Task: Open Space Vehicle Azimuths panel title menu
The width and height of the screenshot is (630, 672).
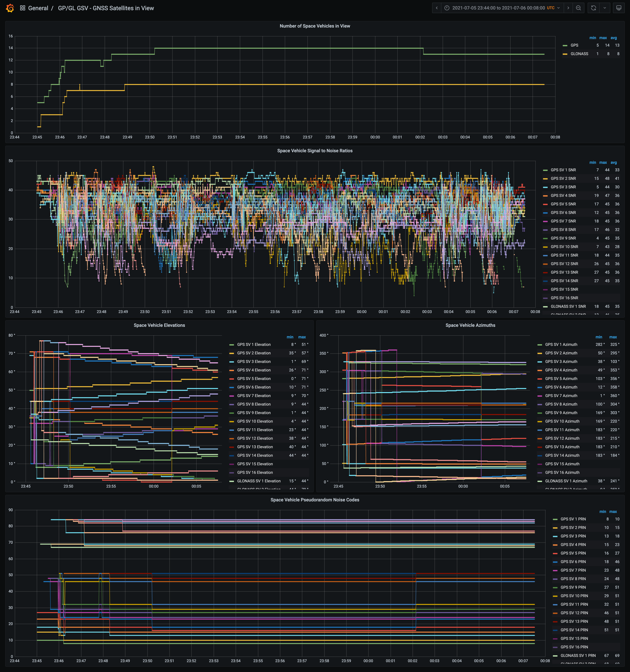Action: coord(470,325)
